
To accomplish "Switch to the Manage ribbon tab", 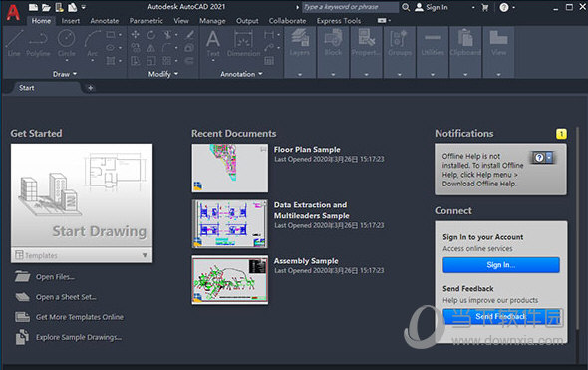I will 212,21.
